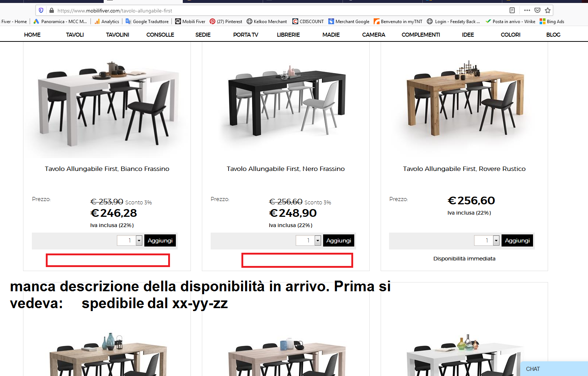Open the Analytics bookmark

tap(107, 22)
